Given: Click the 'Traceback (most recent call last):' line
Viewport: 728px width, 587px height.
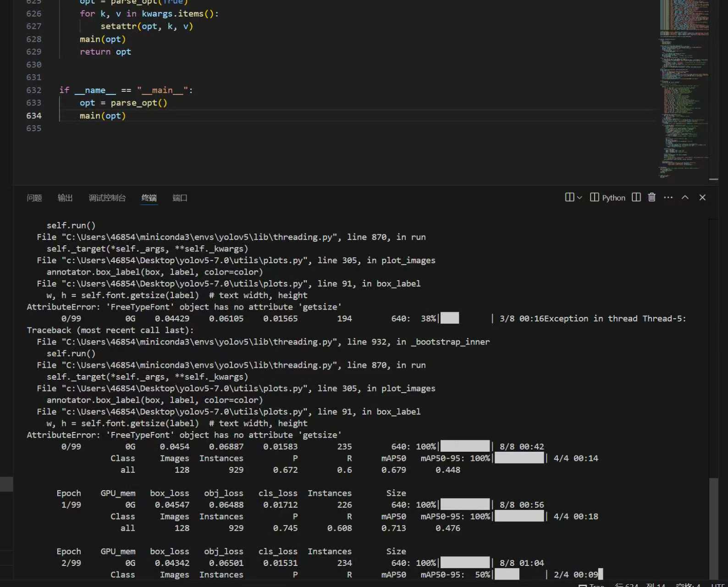Looking at the screenshot, I should point(110,330).
